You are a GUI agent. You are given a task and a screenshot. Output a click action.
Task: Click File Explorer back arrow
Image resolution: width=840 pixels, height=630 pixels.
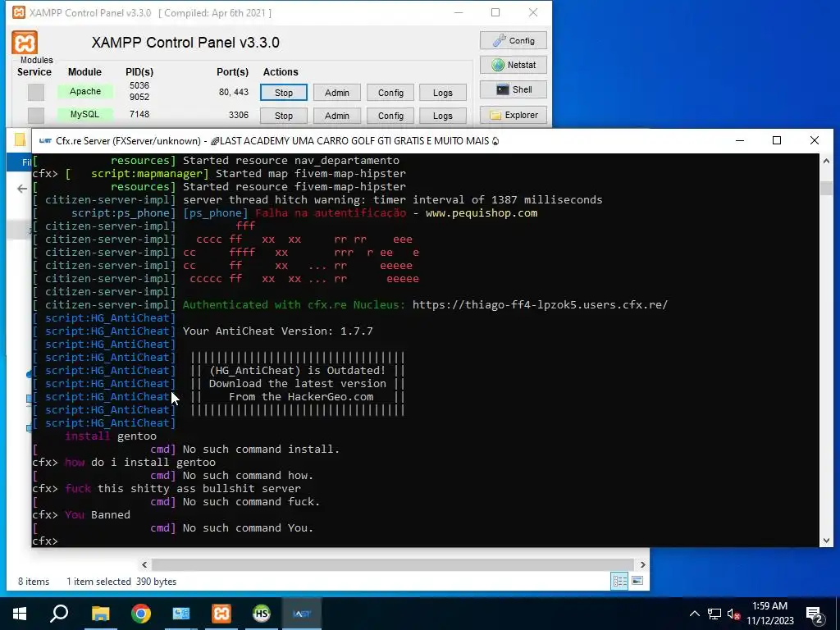coord(22,189)
